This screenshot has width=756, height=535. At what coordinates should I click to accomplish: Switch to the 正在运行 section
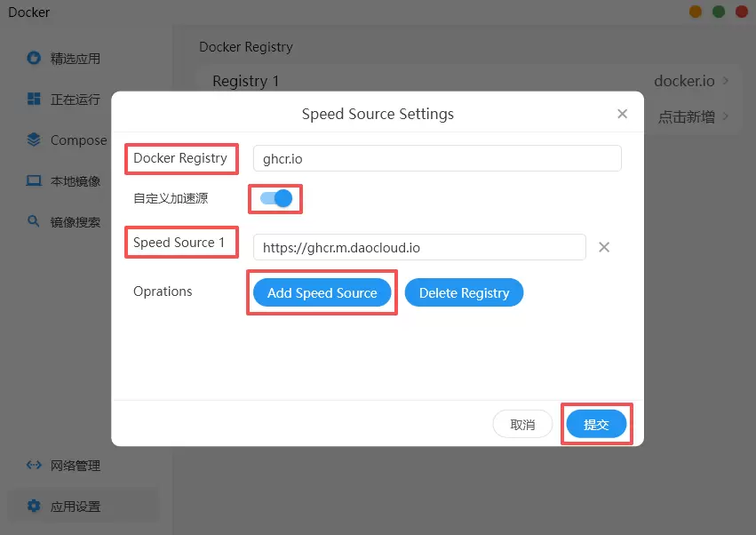[x=76, y=100]
